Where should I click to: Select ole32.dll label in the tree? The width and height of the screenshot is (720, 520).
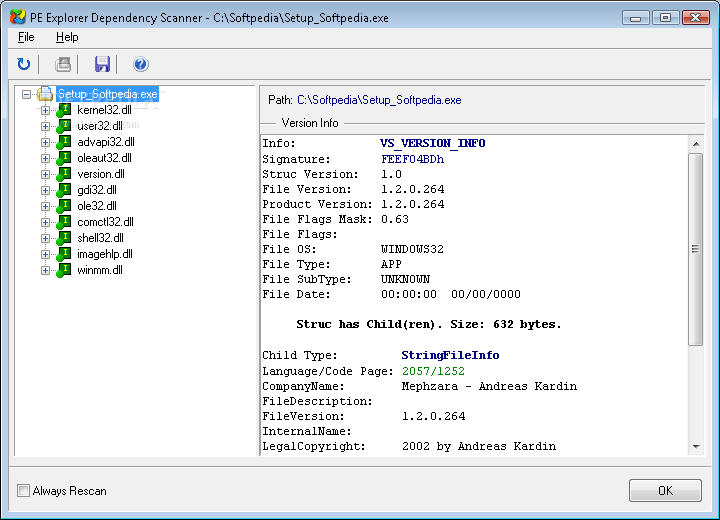(97, 206)
